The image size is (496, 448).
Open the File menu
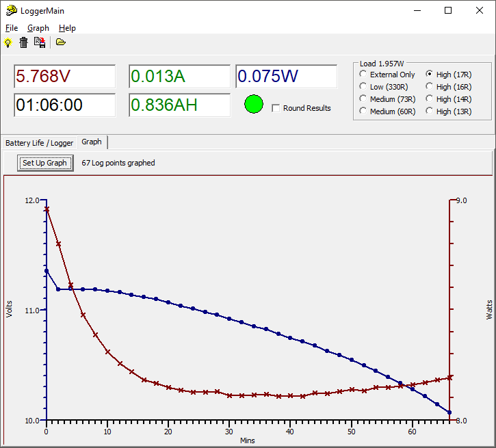12,28
